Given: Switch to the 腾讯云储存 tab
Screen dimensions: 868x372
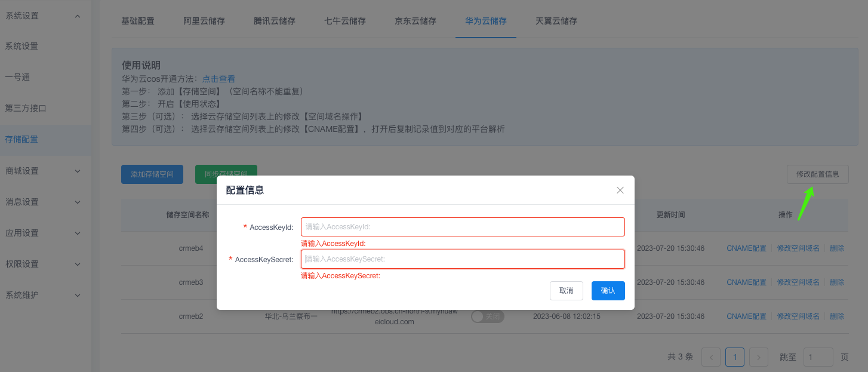Looking at the screenshot, I should [x=275, y=21].
